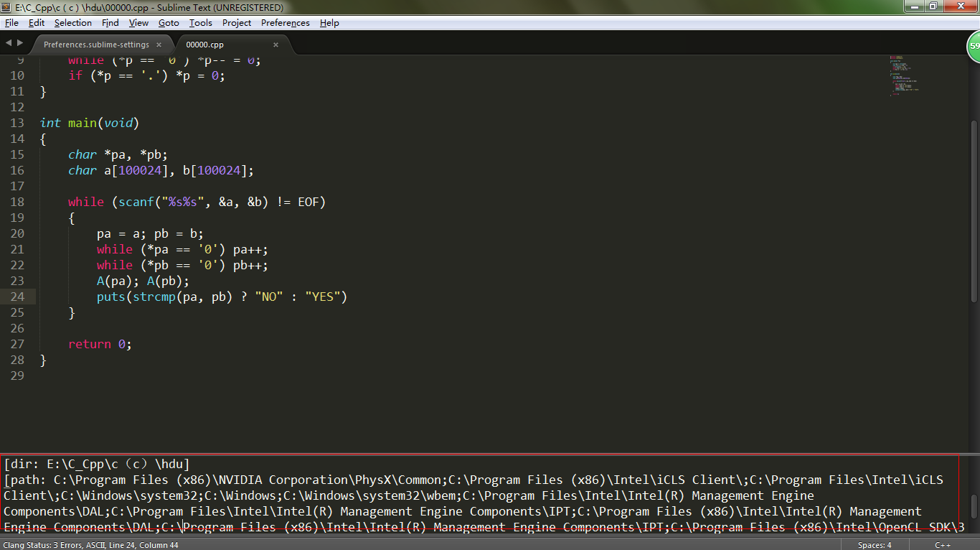The image size is (980, 550).
Task: Close the 00000.cpp tab
Action: click(275, 45)
